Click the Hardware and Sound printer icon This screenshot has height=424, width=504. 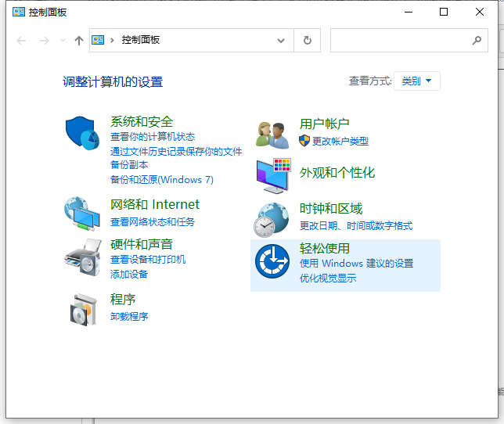point(82,255)
